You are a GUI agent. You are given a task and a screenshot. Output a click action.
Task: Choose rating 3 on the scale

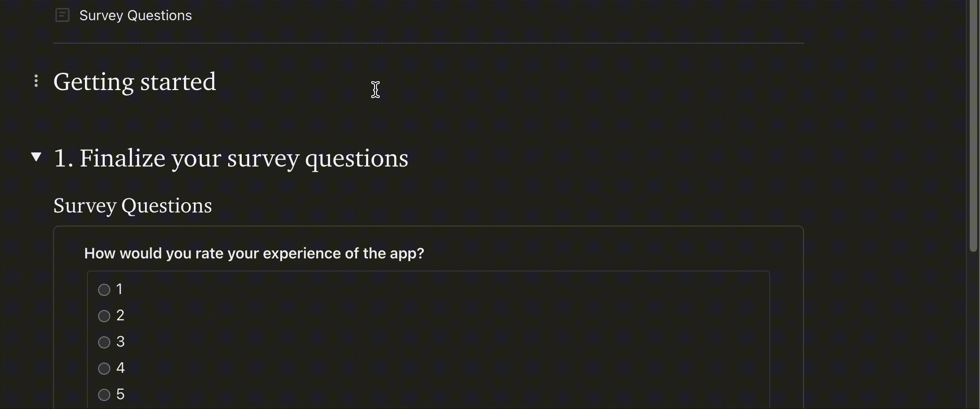pos(104,342)
